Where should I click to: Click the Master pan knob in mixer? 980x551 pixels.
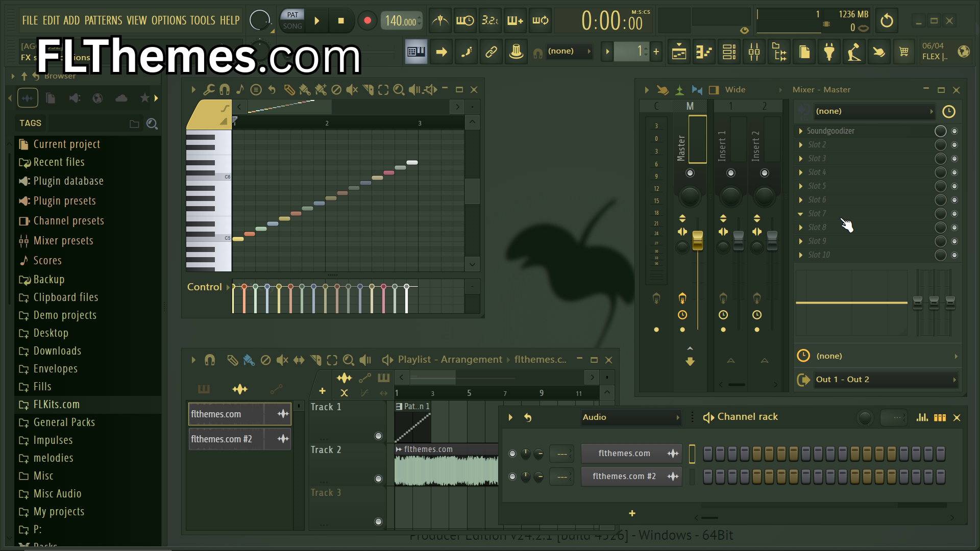(690, 196)
